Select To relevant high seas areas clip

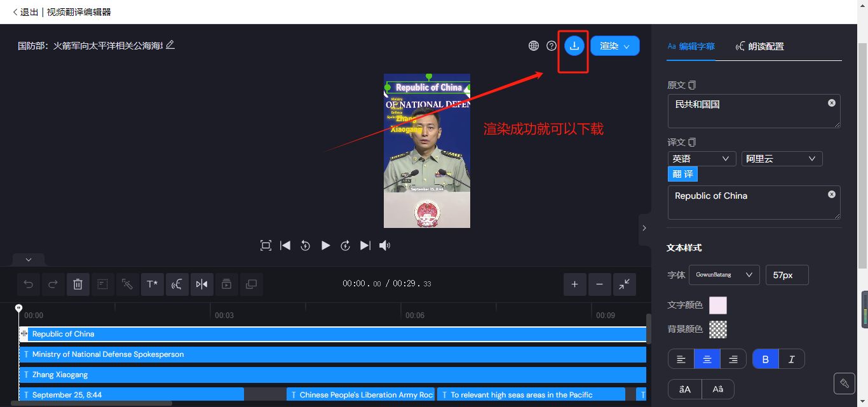[531, 395]
